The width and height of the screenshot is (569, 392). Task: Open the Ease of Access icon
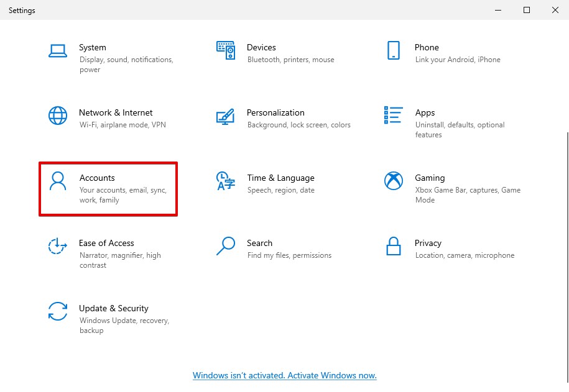pos(57,246)
